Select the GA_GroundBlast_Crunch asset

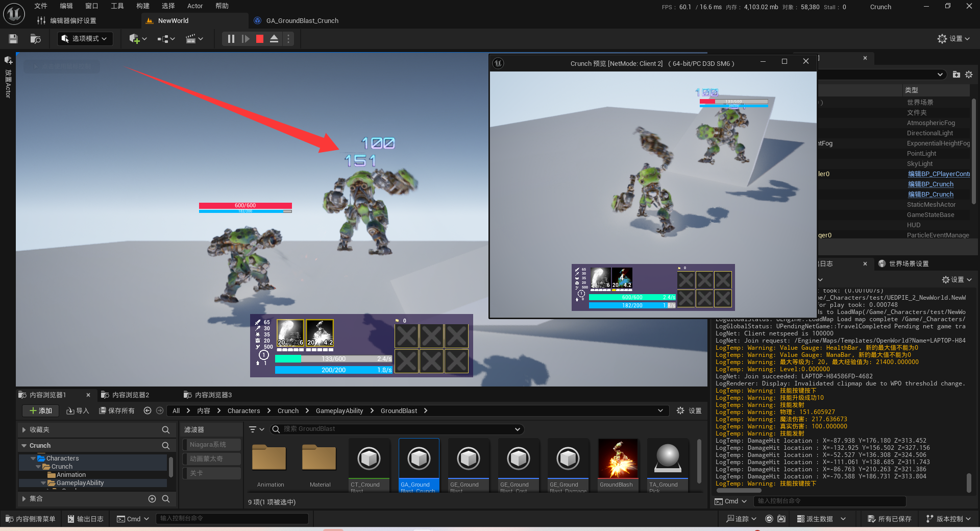tap(419, 465)
